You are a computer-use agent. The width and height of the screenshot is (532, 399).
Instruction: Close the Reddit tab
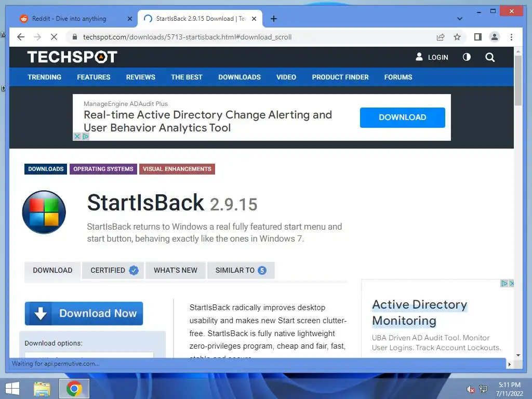[129, 19]
